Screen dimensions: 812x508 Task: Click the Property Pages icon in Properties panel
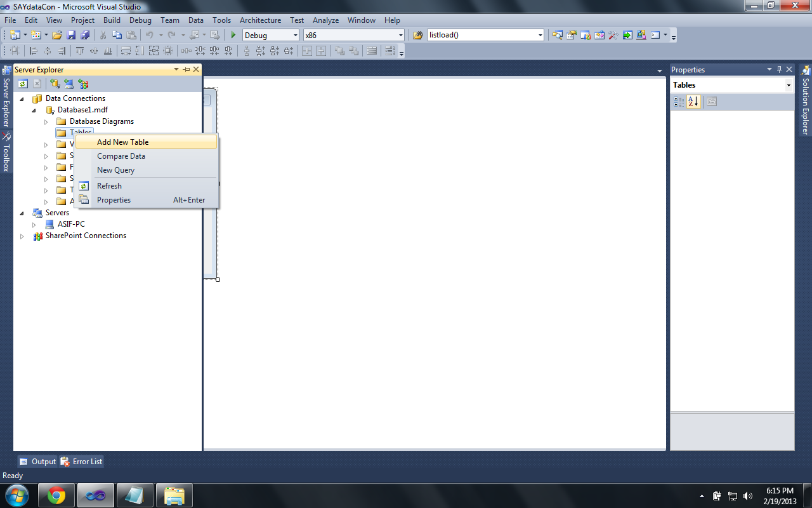point(712,102)
